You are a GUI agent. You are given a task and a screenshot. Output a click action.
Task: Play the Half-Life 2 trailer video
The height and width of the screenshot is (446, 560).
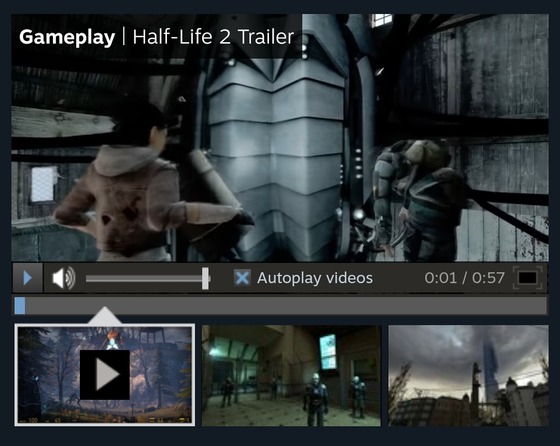(28, 278)
